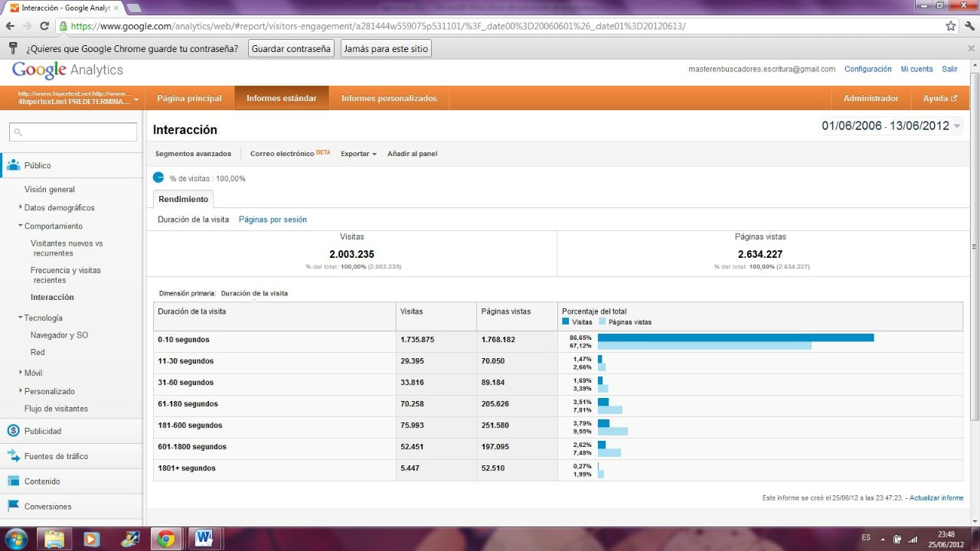Click the Guardar contraseña button
The width and height of the screenshot is (980, 551).
coord(291,49)
